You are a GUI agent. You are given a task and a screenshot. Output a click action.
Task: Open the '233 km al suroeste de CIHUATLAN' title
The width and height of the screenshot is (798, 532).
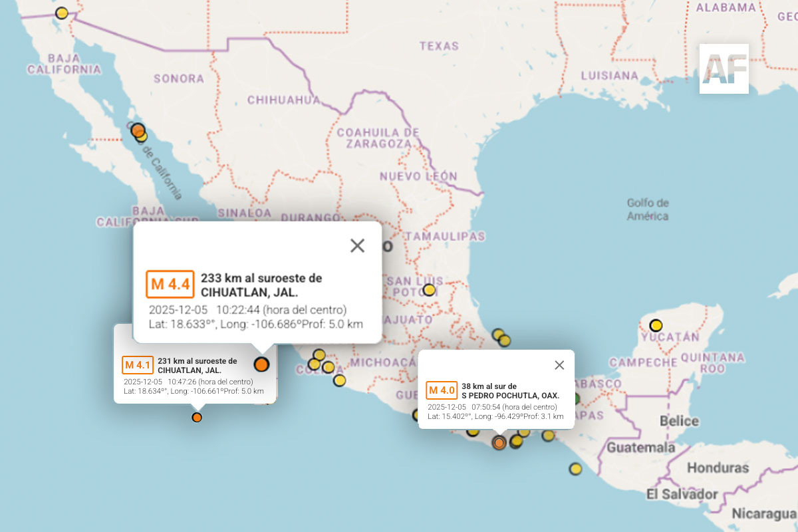pyautogui.click(x=261, y=285)
